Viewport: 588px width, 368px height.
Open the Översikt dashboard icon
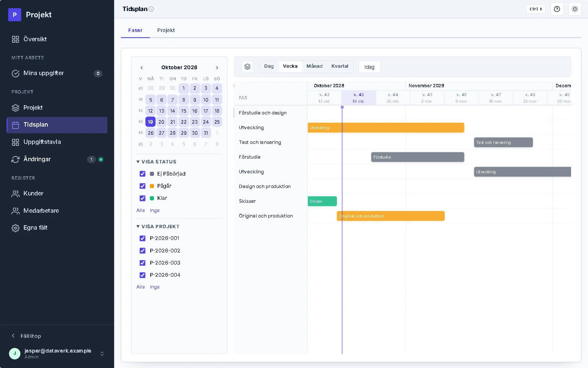click(15, 39)
